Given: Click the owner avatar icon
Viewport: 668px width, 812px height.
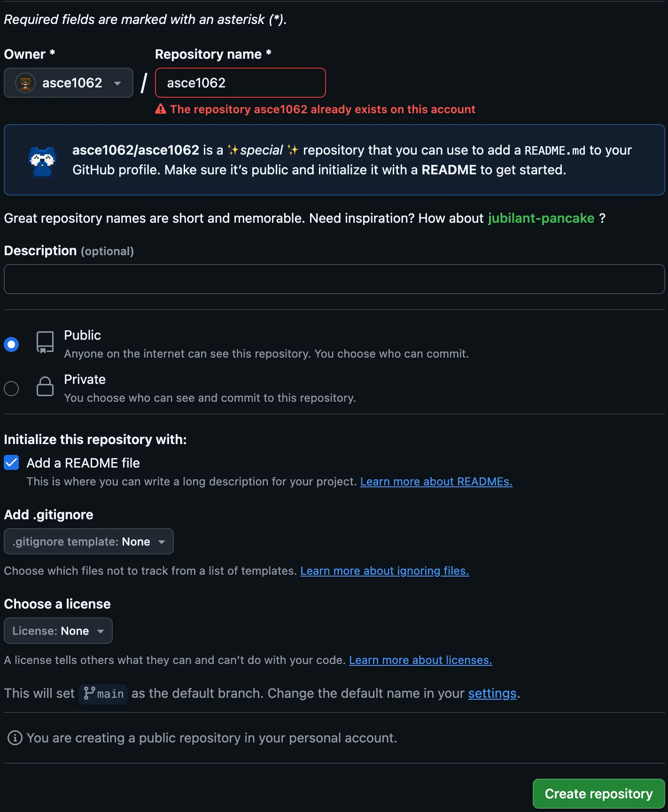Looking at the screenshot, I should 25,83.
